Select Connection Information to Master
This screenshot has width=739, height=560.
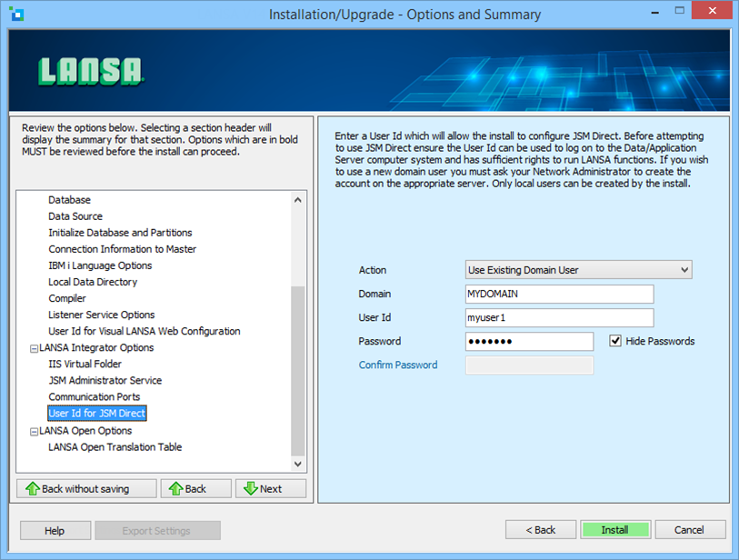(x=122, y=249)
